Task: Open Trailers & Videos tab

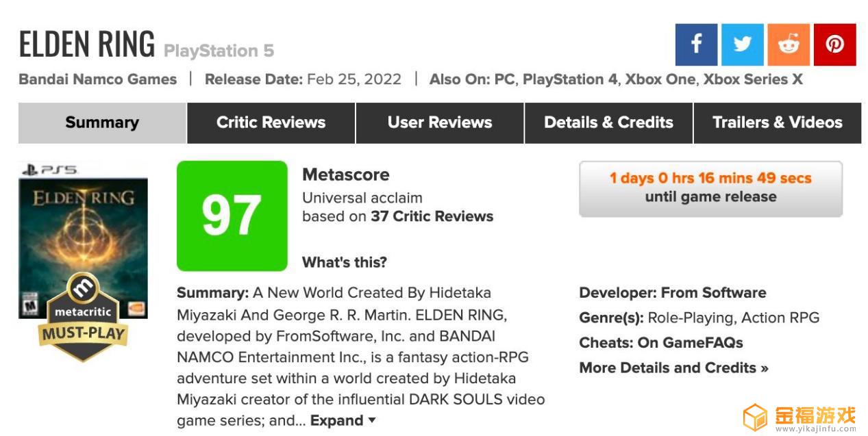Action: coord(778,123)
